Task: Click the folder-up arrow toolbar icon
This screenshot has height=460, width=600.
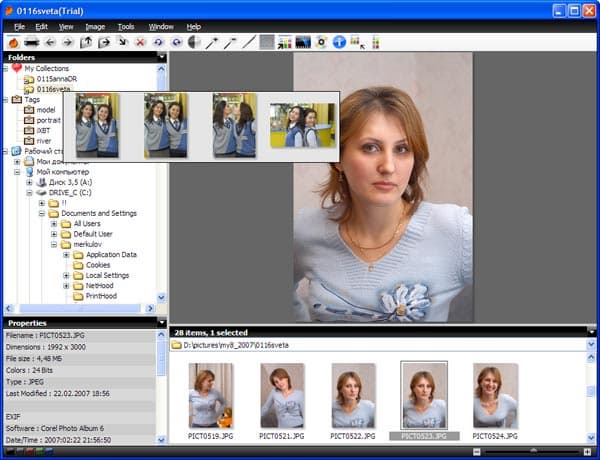Action: (x=86, y=42)
